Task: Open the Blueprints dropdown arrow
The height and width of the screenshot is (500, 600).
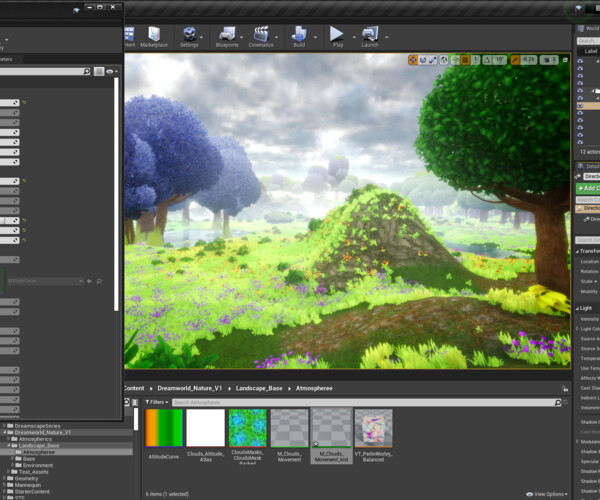Action: [x=241, y=37]
